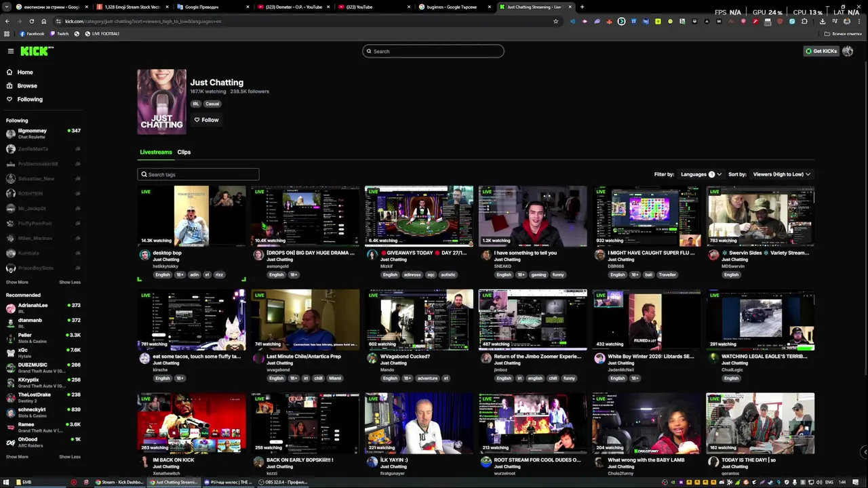
Task: Select the Casual category tag
Action: [212, 104]
